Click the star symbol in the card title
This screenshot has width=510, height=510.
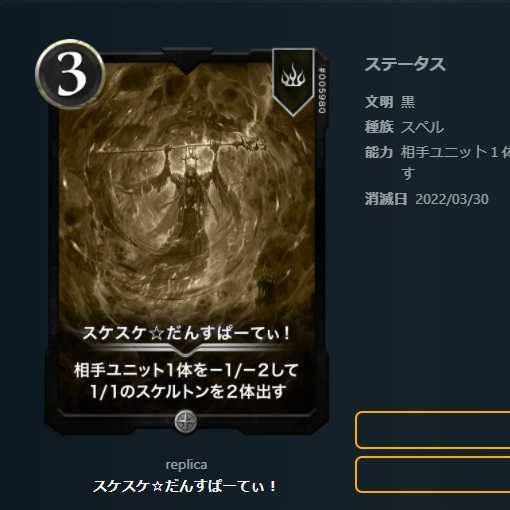click(x=157, y=334)
